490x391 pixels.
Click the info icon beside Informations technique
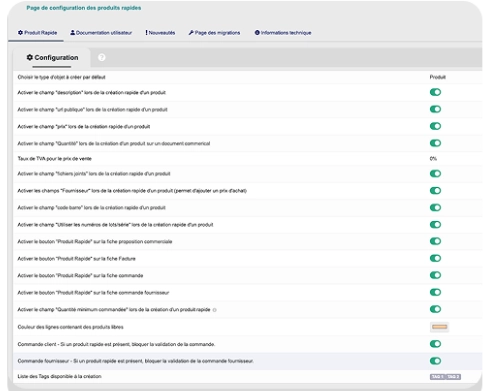257,33
